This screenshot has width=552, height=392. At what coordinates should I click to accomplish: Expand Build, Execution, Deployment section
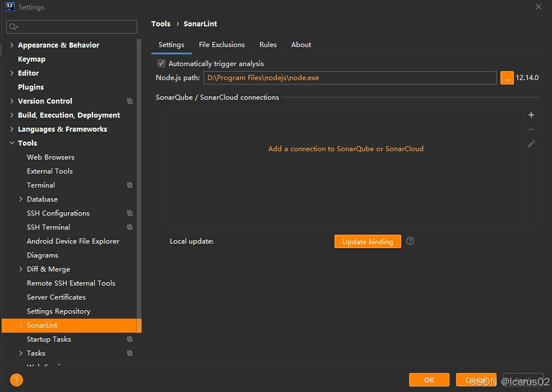12,115
